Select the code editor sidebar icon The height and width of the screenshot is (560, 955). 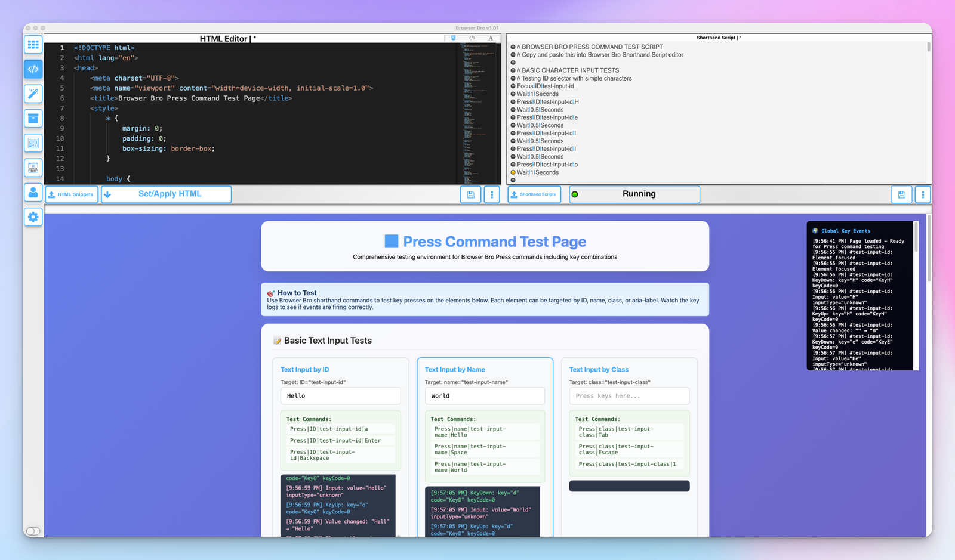tap(33, 69)
